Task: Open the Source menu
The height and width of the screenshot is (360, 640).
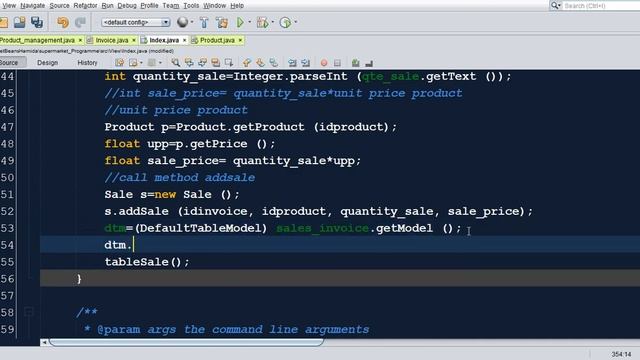Action: click(x=60, y=6)
